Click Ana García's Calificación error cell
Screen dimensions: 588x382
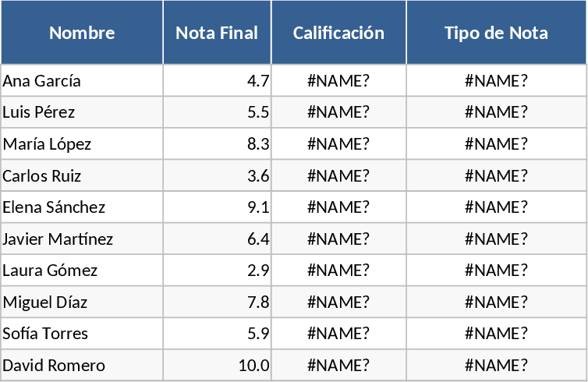tap(338, 81)
